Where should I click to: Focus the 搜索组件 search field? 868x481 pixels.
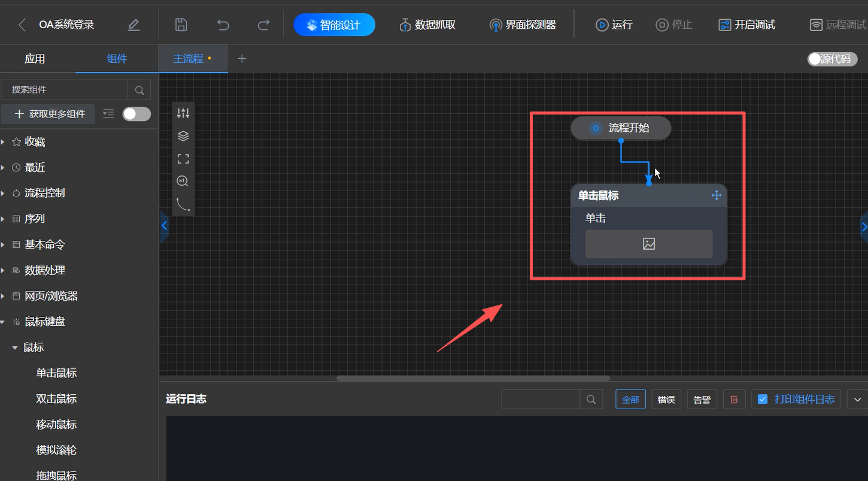pos(65,90)
